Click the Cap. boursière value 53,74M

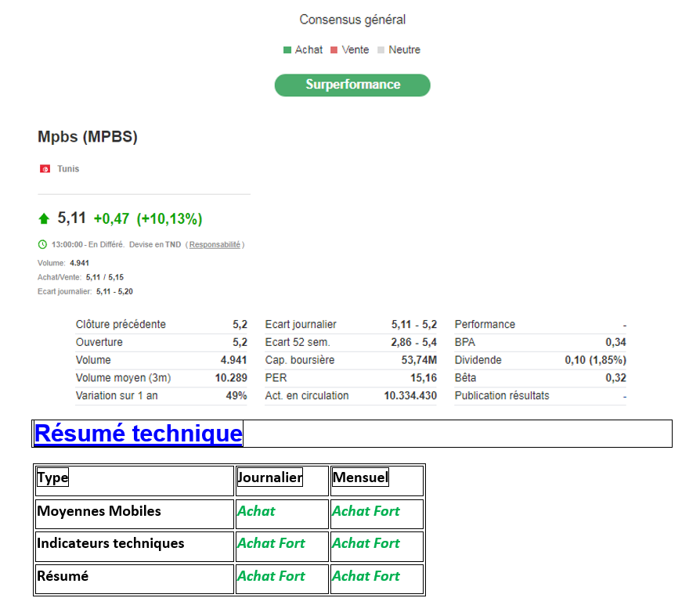[x=420, y=360]
